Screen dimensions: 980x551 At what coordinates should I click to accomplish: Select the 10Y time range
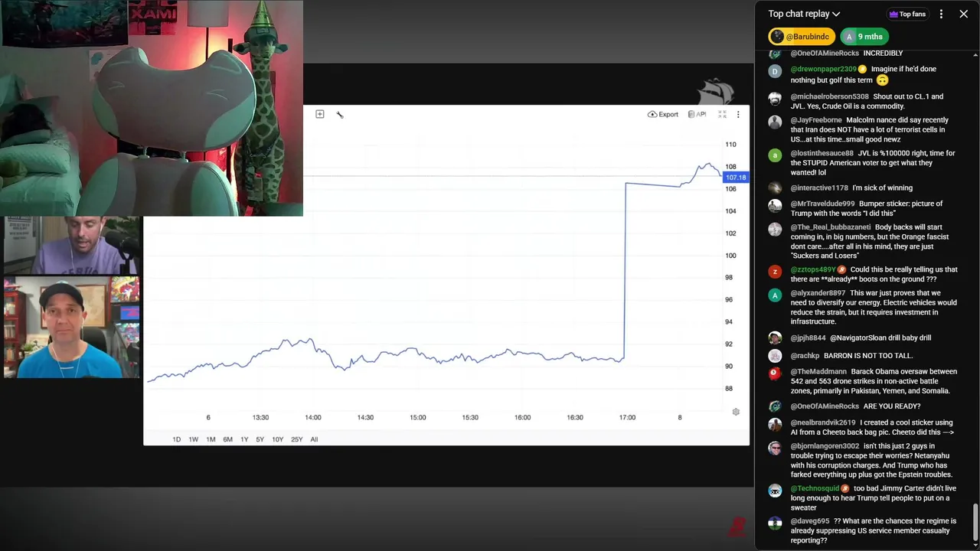[277, 439]
